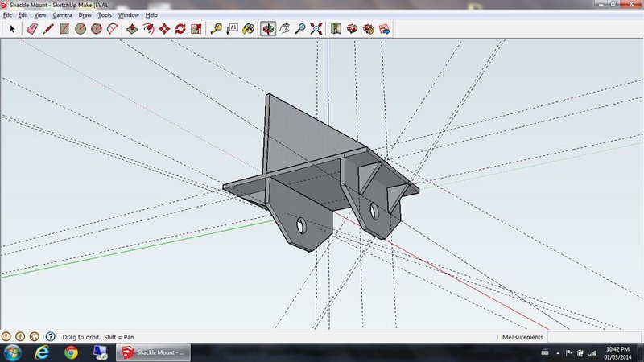Activate the Zoom magnifier tool
This screenshot has width=644, height=362.
point(300,29)
